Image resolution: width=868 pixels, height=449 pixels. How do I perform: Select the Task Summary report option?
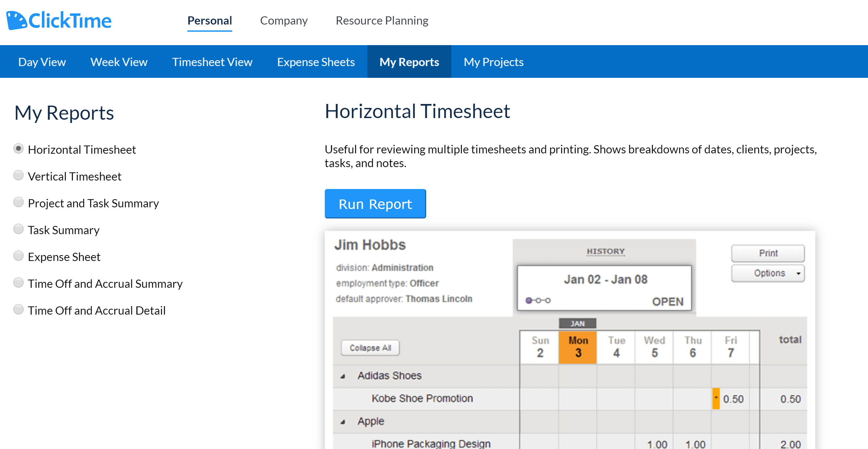(x=19, y=229)
